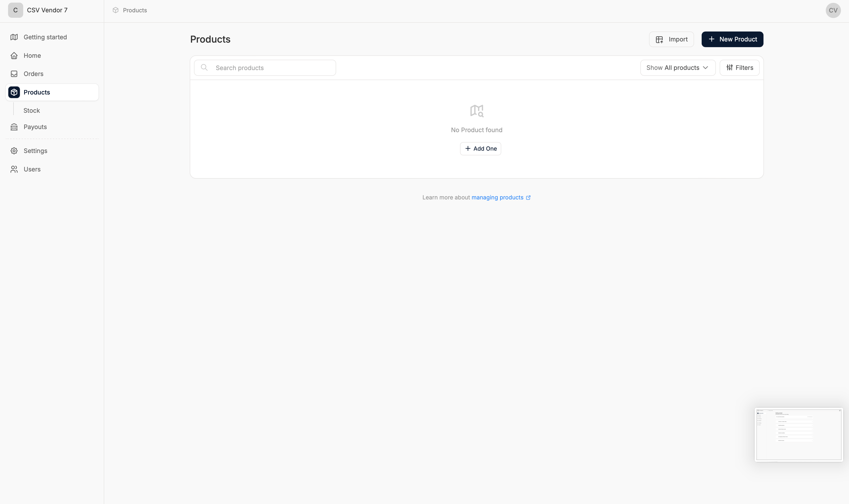Click the Payouts bank icon
849x504 pixels.
[x=14, y=127]
